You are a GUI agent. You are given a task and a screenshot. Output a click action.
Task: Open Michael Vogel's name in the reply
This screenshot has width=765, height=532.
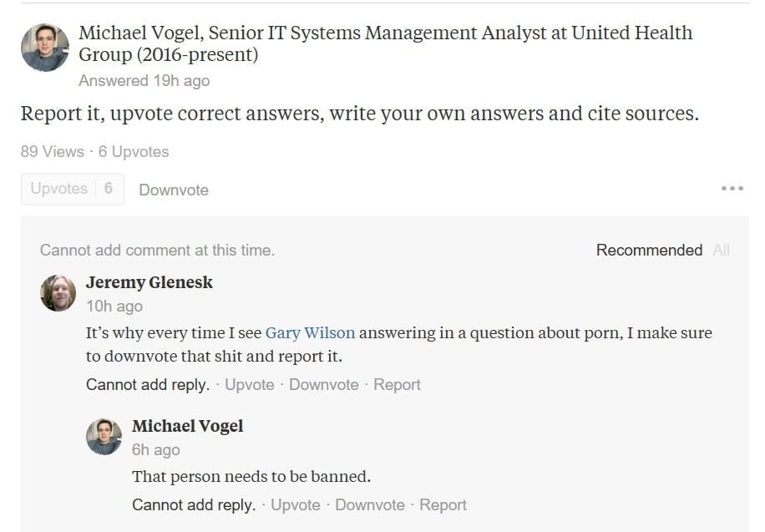[x=188, y=426]
